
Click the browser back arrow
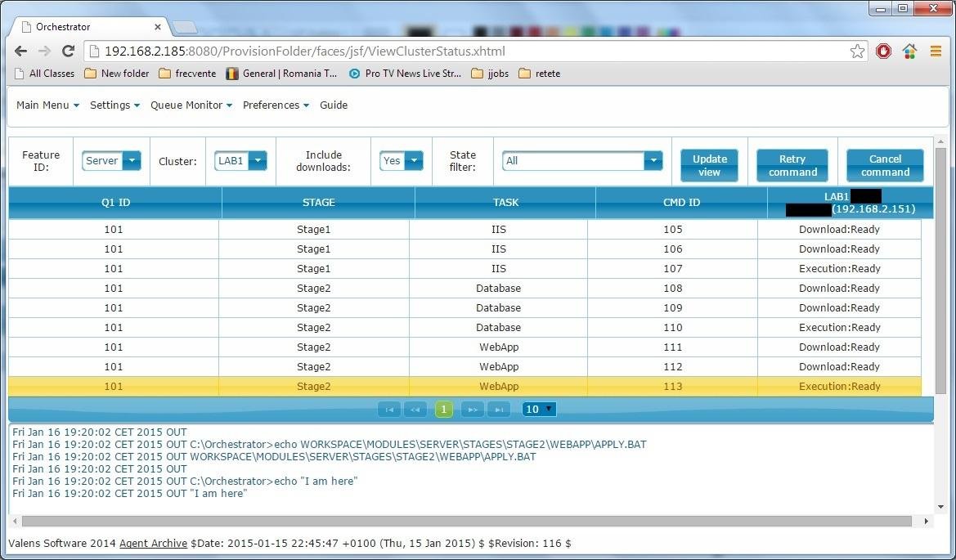20,51
